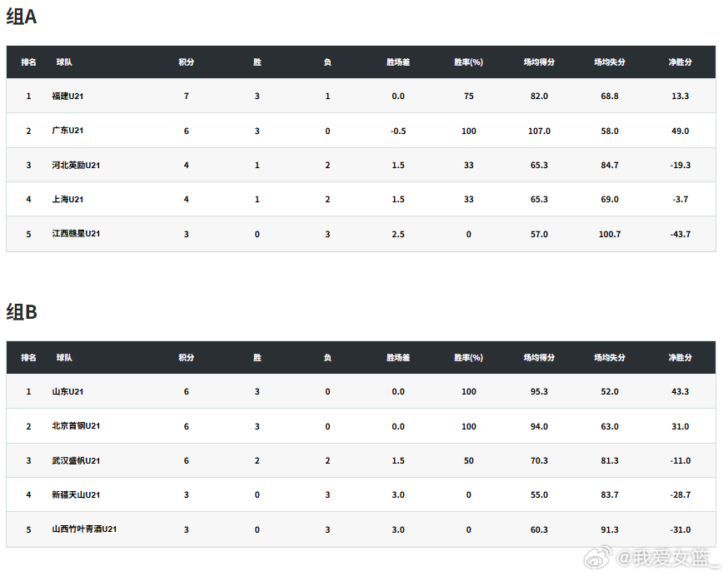This screenshot has width=728, height=576.
Task: Click the 组B section heading
Action: [x=22, y=312]
